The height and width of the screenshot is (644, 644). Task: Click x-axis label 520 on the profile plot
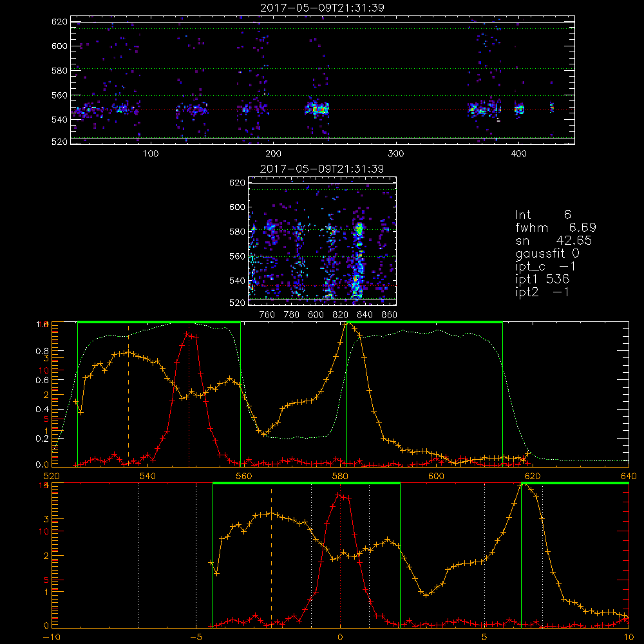tap(52, 476)
